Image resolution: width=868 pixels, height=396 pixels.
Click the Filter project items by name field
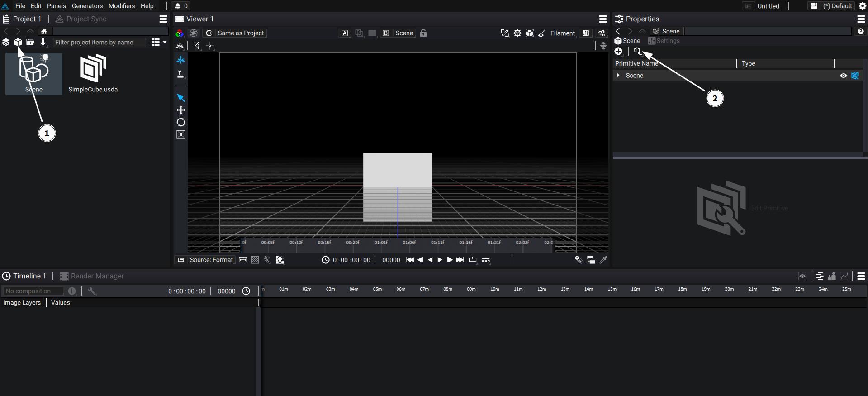coord(99,42)
